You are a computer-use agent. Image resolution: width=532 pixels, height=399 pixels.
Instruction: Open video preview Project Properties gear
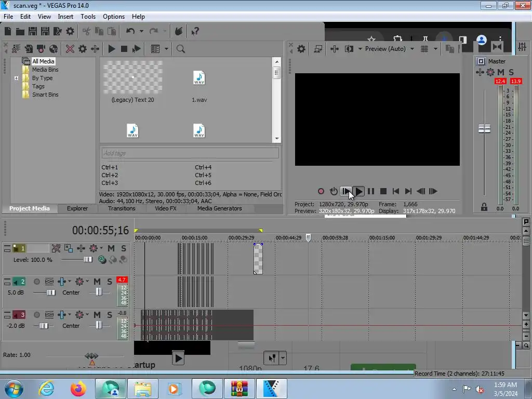tap(301, 49)
